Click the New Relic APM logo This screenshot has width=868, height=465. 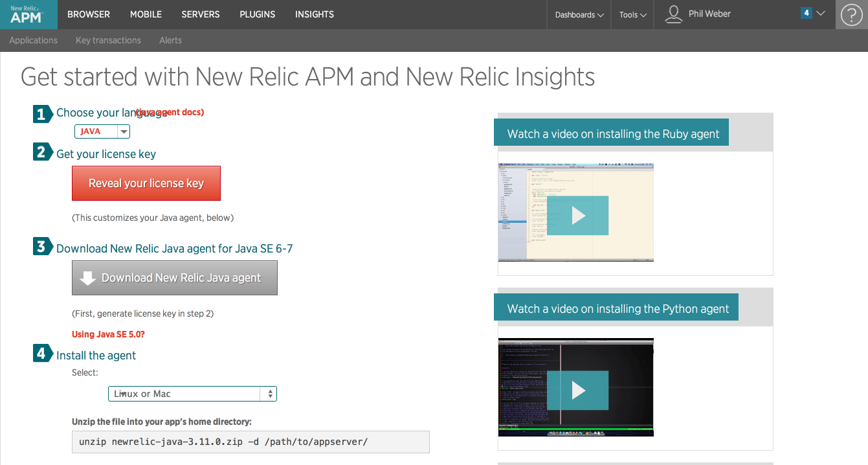click(x=28, y=14)
